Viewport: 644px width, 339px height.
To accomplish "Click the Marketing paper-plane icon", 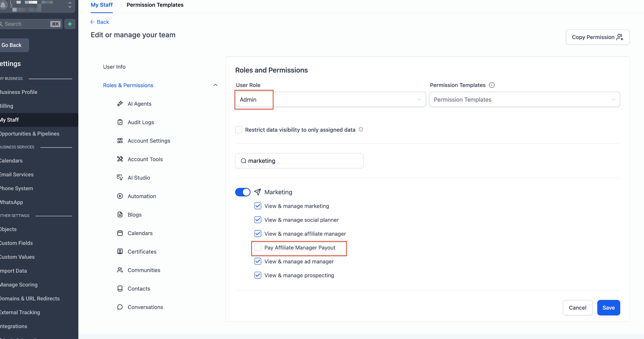I will [x=257, y=192].
